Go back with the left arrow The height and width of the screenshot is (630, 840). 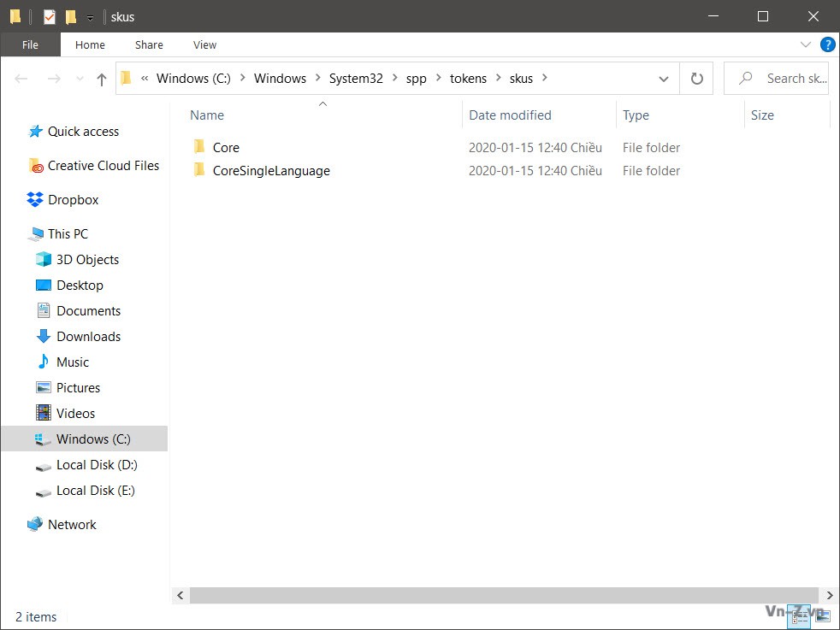click(x=21, y=79)
